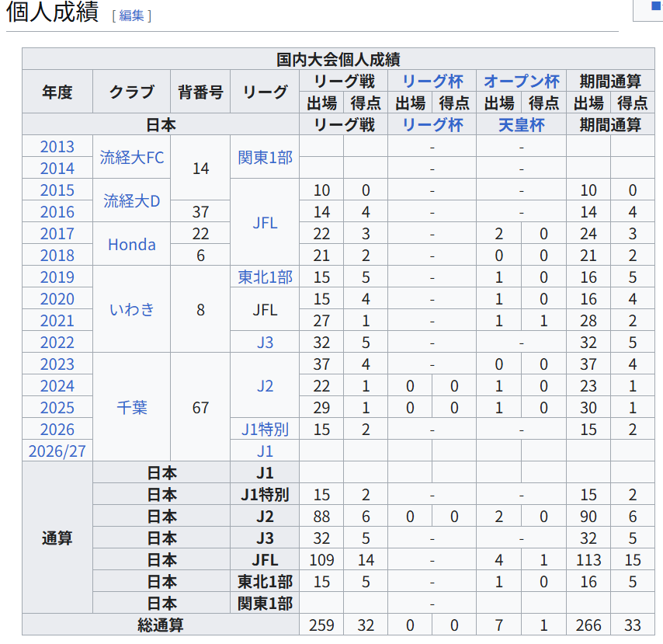Click the リーグ杯 link in the 日本 row
The height and width of the screenshot is (644, 663).
432,125
